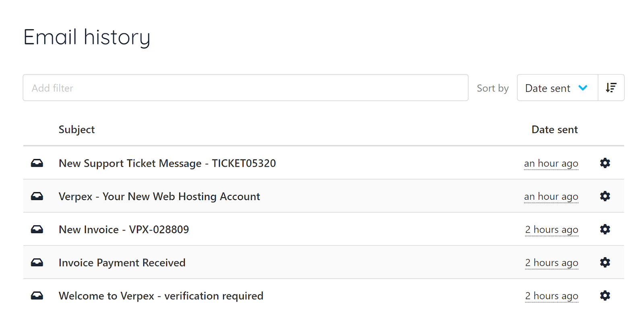Open the Date sent sort dropdown

point(557,88)
